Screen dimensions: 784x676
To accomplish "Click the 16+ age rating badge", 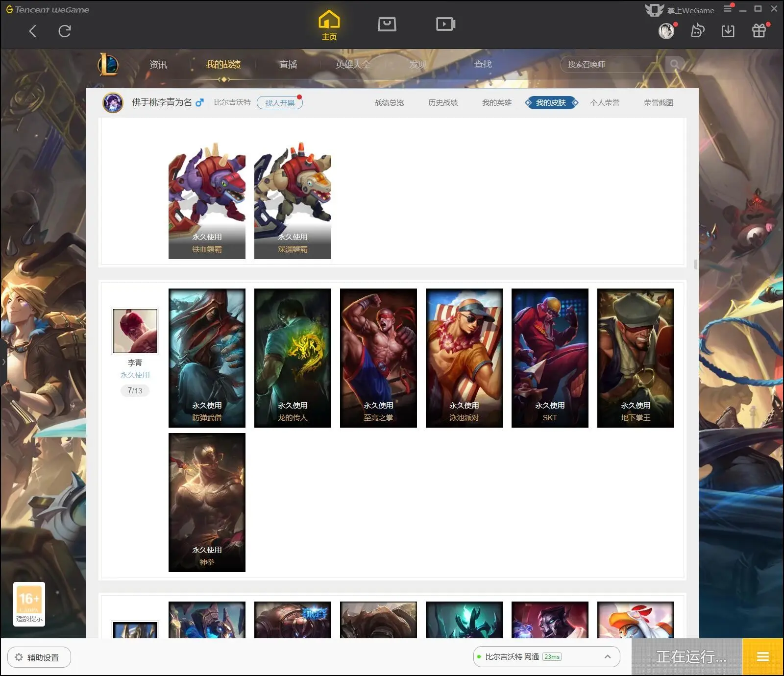I will click(x=29, y=604).
